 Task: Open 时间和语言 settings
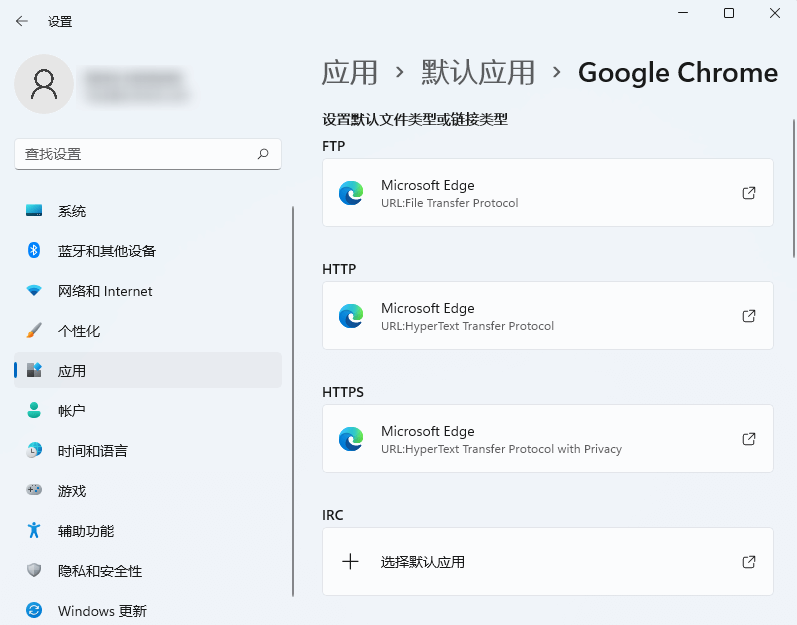point(148,451)
